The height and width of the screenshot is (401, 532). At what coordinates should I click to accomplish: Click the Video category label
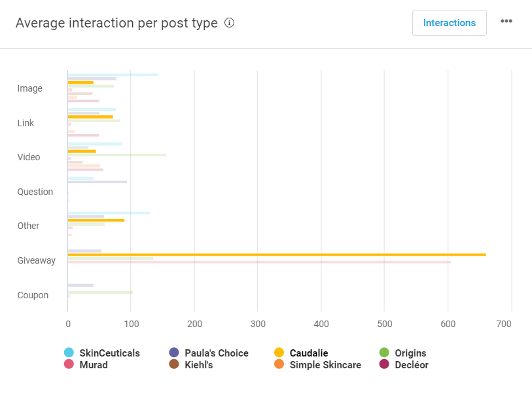tap(29, 157)
